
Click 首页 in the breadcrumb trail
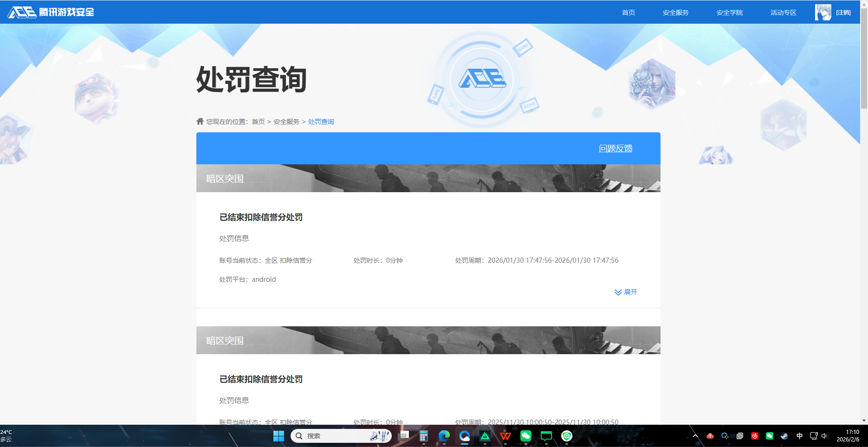pyautogui.click(x=258, y=121)
